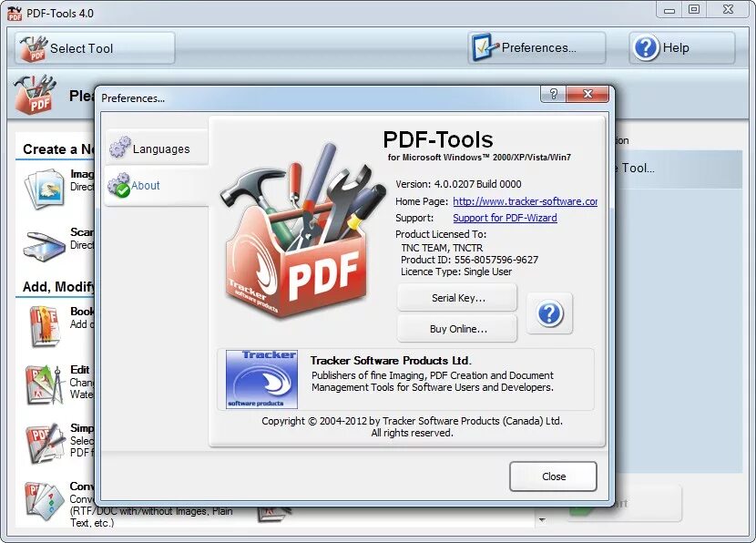Click the Tracker Software Products Ltd. heading

391,360
